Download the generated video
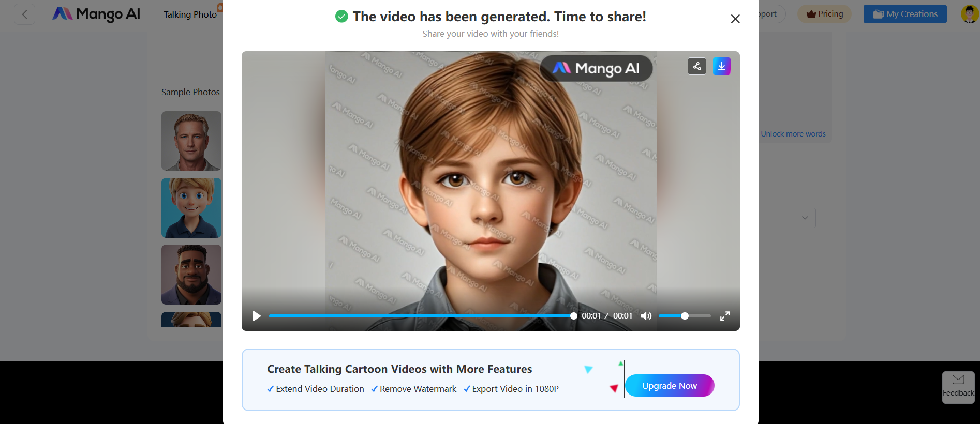The width and height of the screenshot is (980, 424). click(722, 66)
